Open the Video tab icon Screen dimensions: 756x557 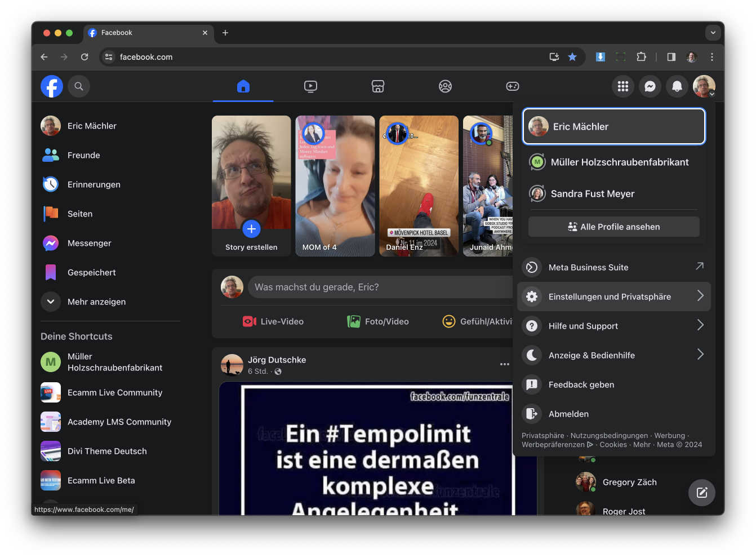pos(310,86)
